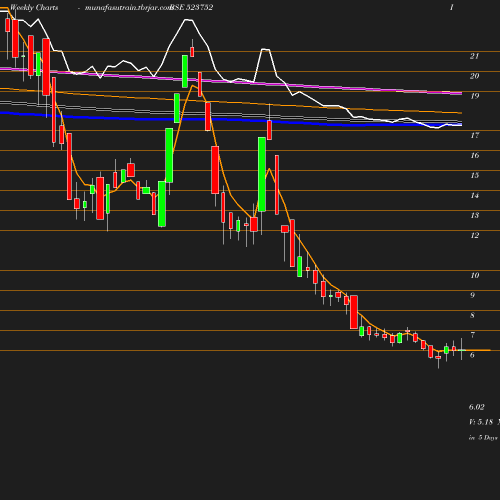
Task: Click the price axis label 20
Action: click(x=475, y=76)
